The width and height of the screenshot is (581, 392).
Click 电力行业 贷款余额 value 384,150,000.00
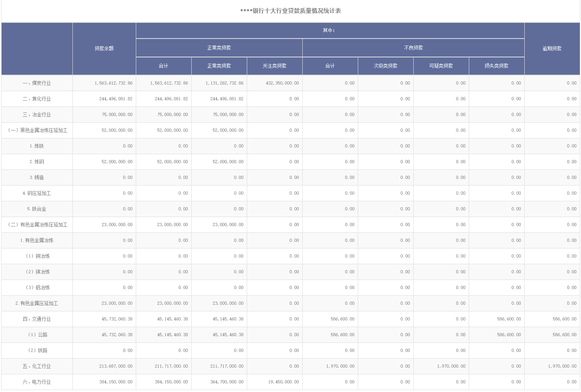pos(116,382)
